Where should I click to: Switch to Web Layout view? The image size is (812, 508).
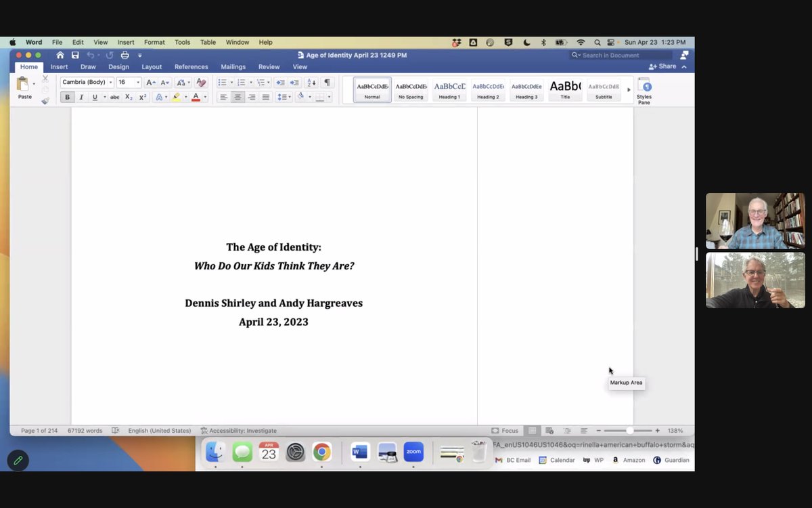coord(549,430)
